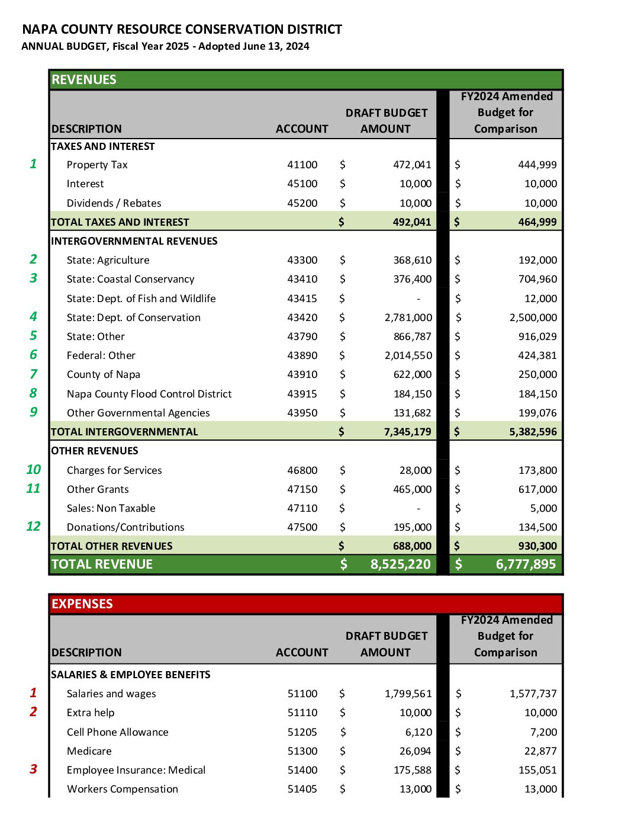Select the page title 'NAPA COUNTY RESOURCE CONSERVATION DISTRICT'
The image size is (644, 834).
182,29
